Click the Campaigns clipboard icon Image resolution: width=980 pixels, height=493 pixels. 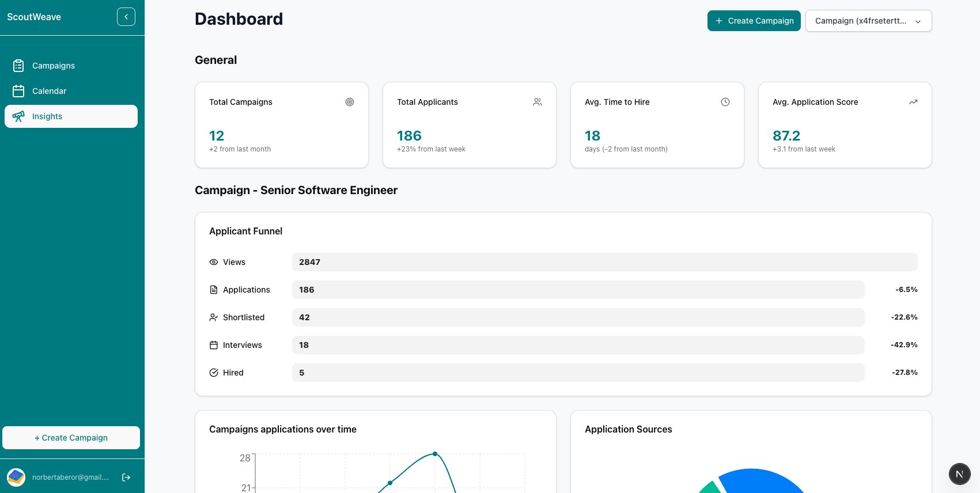click(x=18, y=66)
